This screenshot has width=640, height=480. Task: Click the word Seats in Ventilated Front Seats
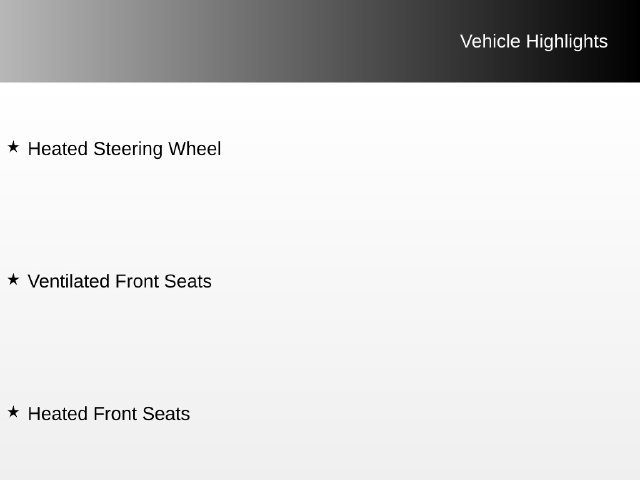pos(188,281)
